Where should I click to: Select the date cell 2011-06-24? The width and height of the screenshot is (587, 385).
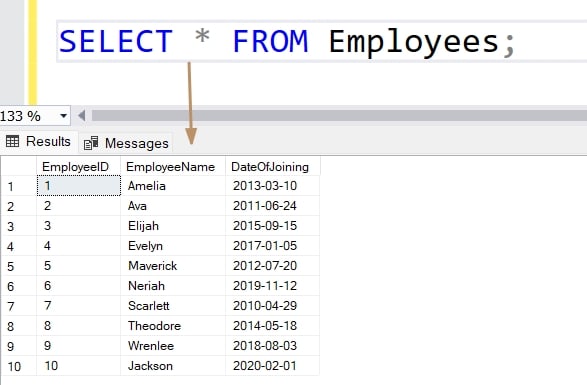point(273,206)
